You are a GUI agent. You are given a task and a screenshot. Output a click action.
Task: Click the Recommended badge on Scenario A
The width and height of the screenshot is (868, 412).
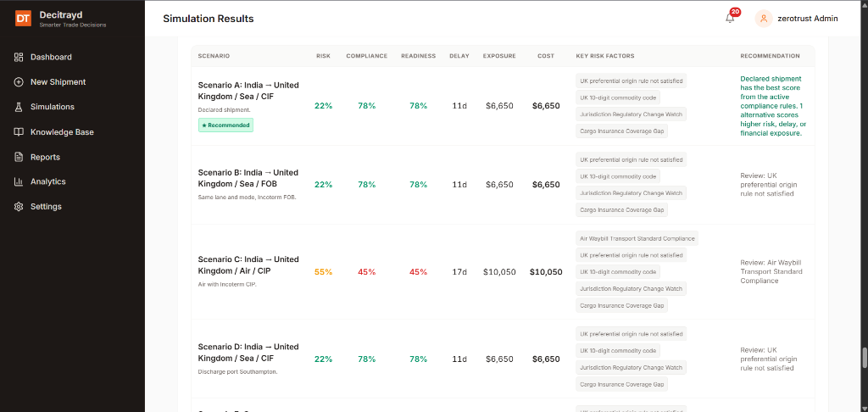pos(225,125)
